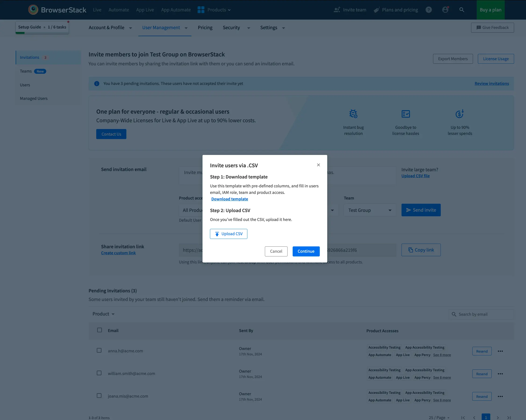Image resolution: width=526 pixels, height=420 pixels.
Task: Click the Download template link
Action: click(x=230, y=199)
